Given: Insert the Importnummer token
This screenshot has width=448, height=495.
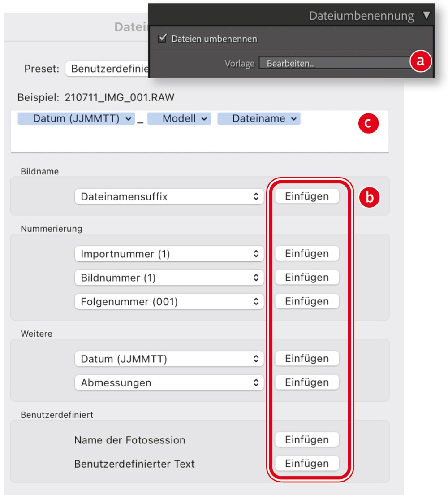Looking at the screenshot, I should (x=307, y=254).
